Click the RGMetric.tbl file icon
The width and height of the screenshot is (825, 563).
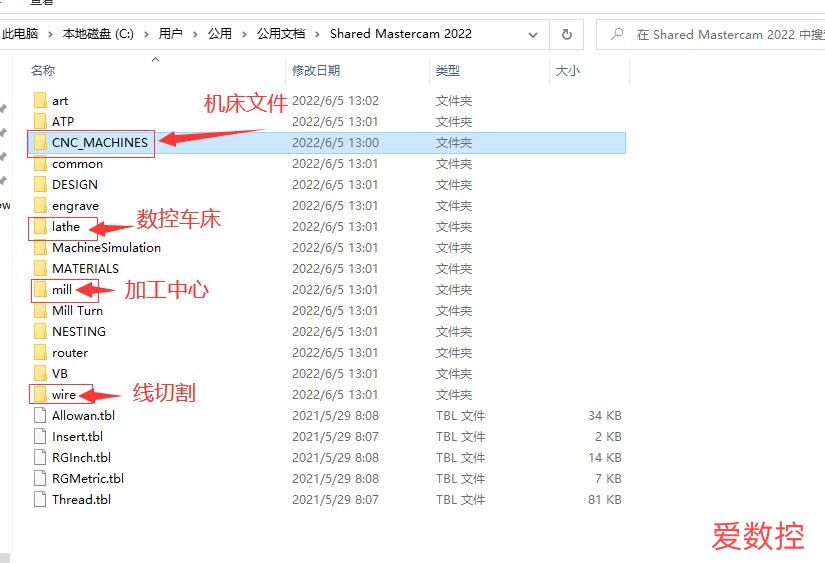click(40, 479)
